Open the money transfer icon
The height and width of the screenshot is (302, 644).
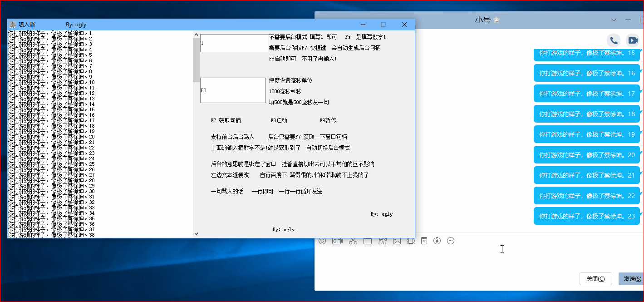tap(424, 241)
